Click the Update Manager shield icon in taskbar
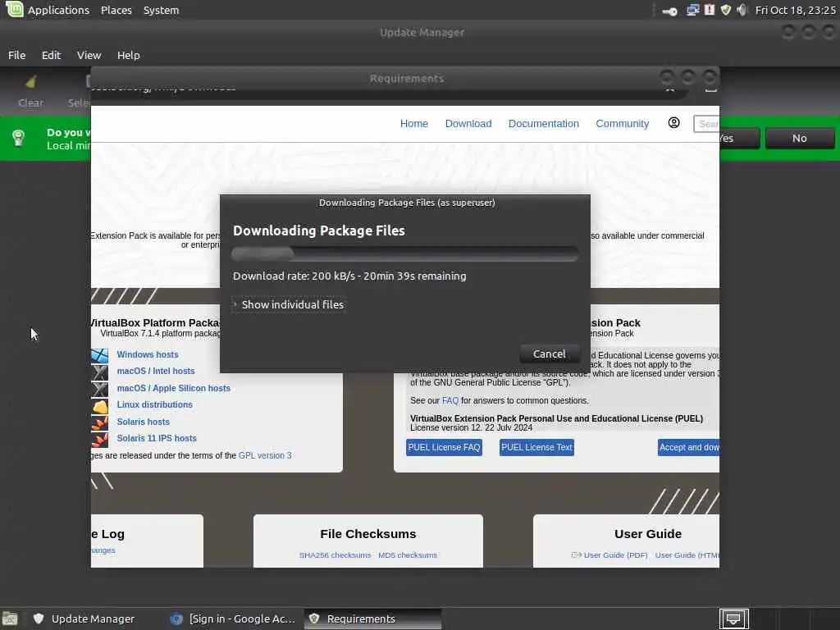The image size is (840, 630). [x=39, y=619]
